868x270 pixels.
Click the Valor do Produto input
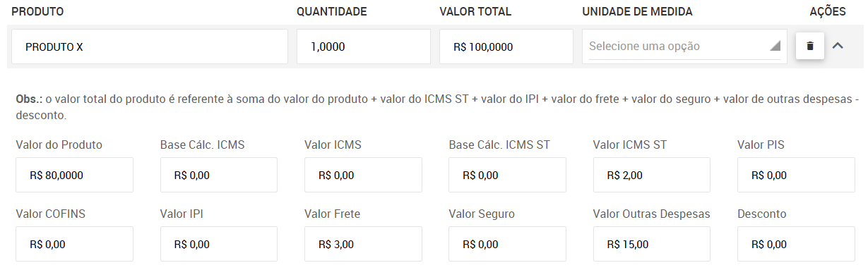(x=74, y=175)
